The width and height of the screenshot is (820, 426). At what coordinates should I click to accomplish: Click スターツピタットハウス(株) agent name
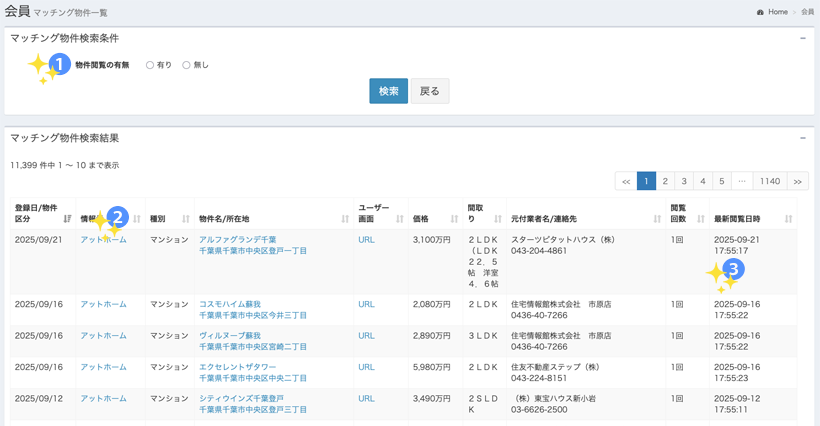563,240
